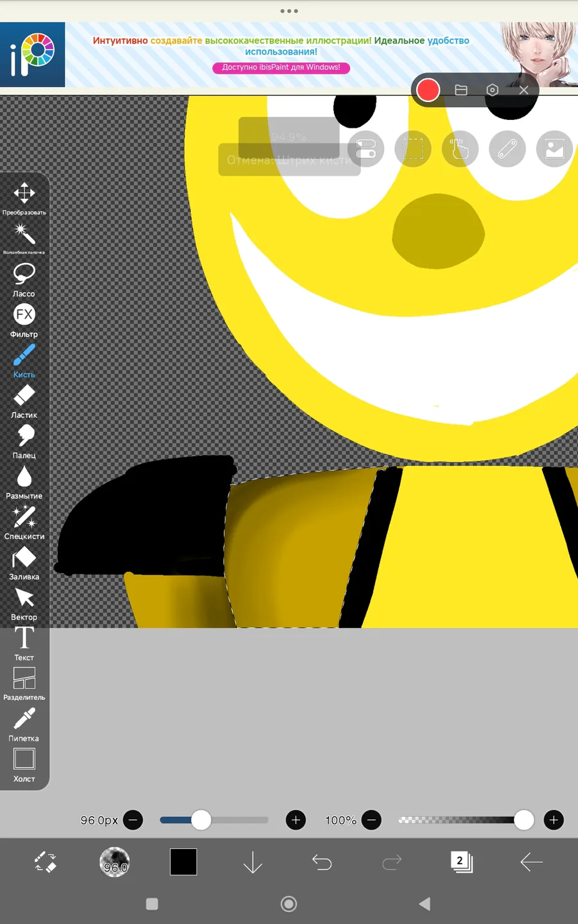Open Спецкисти special brushes
This screenshot has width=578, height=924.
24,522
